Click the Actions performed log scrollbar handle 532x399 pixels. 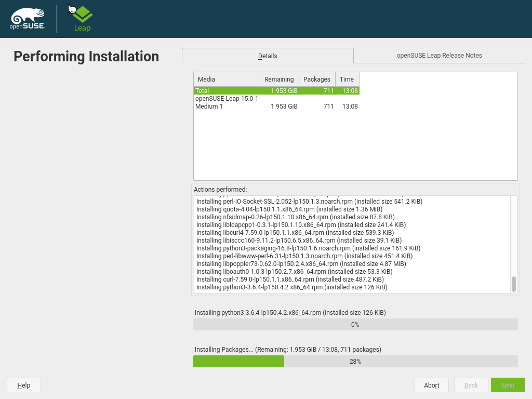click(513, 284)
